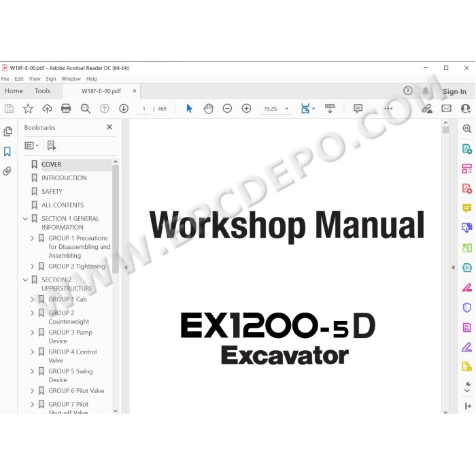Expand GROUP 1 Precautions bookmark
Viewport: 476px width, 476px height.
pyautogui.click(x=33, y=238)
